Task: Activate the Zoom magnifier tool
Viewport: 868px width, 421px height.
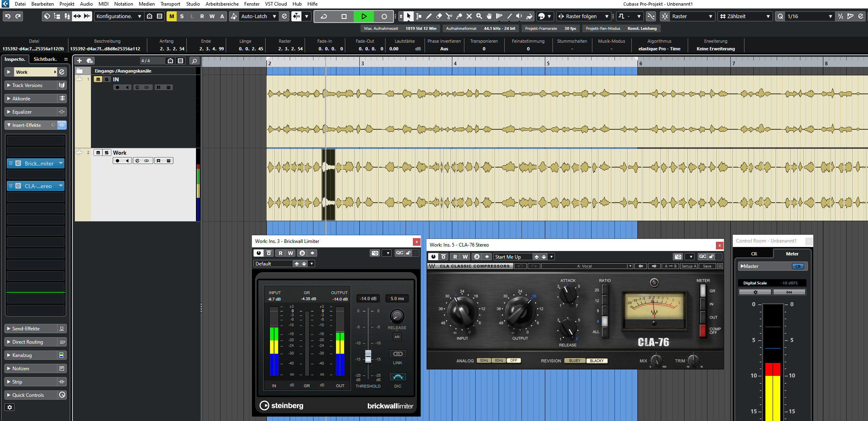Action: 479,17
